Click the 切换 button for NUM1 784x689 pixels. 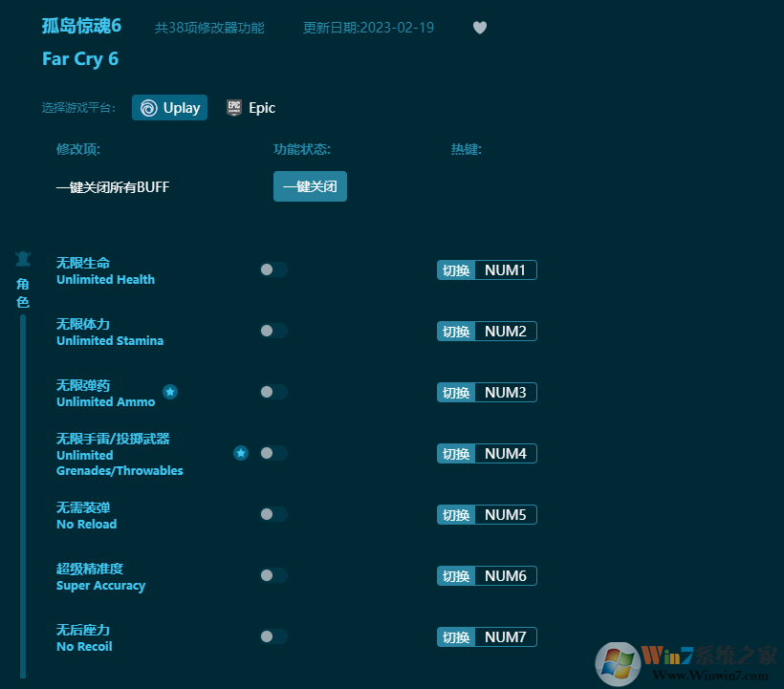[456, 270]
